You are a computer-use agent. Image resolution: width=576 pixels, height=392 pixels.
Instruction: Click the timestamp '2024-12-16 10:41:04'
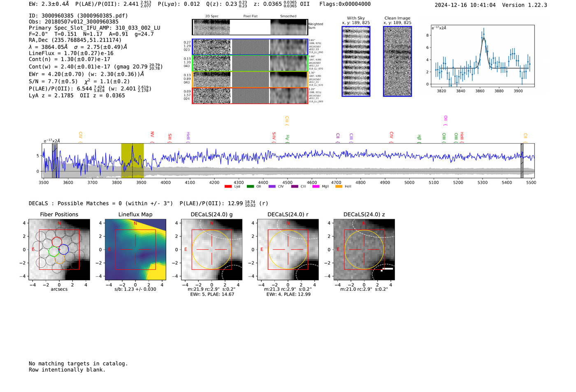pyautogui.click(x=465, y=5)
